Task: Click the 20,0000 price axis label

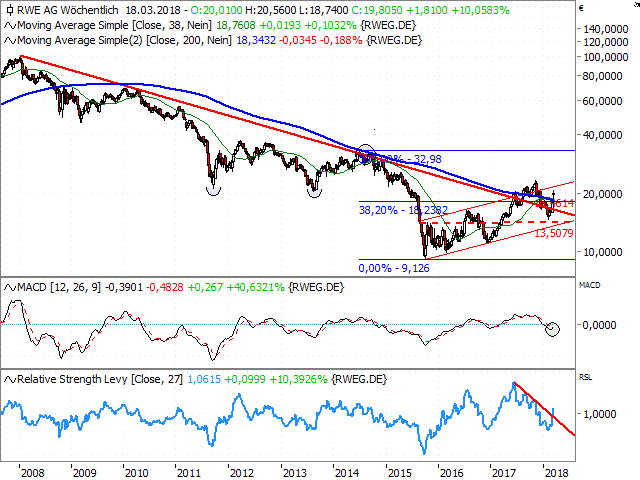Action: [602, 194]
